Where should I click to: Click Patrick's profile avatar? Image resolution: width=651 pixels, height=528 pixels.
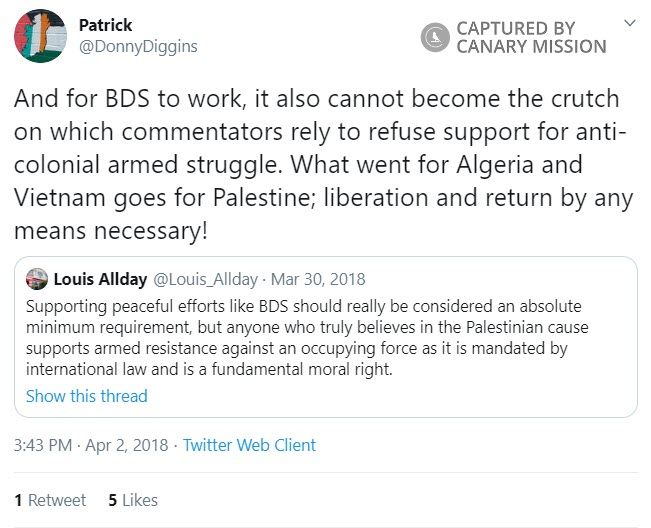click(x=40, y=37)
